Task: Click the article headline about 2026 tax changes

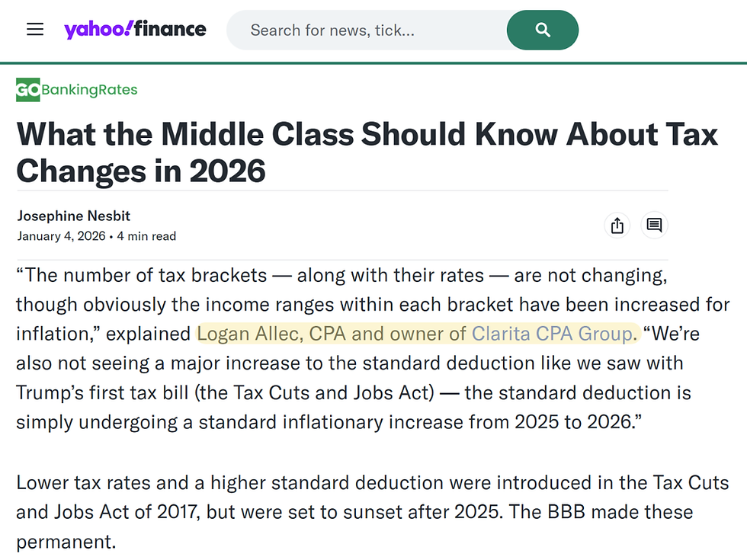Action: pyautogui.click(x=366, y=152)
